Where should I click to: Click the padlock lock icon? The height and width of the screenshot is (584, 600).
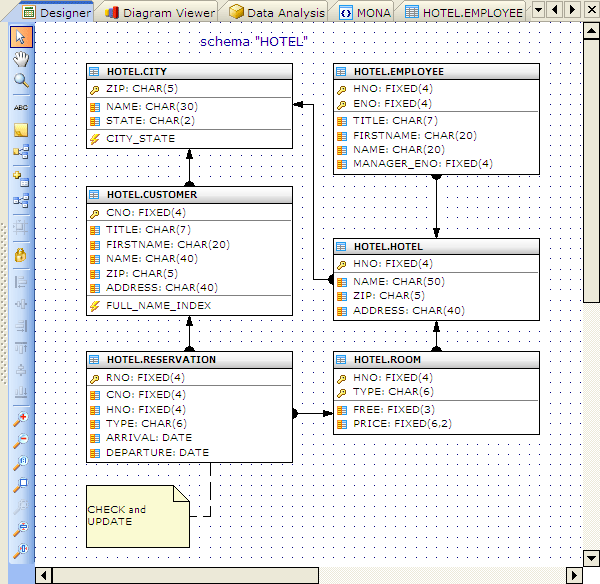click(x=21, y=254)
